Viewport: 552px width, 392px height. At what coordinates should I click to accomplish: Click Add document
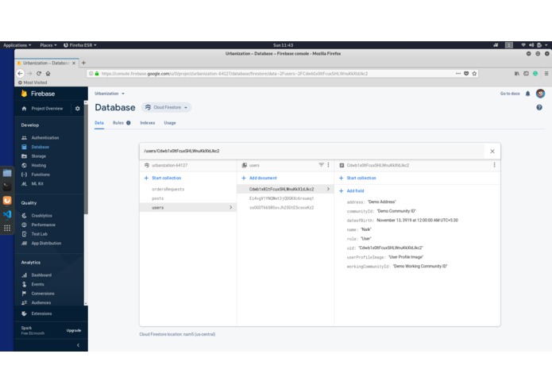click(260, 179)
